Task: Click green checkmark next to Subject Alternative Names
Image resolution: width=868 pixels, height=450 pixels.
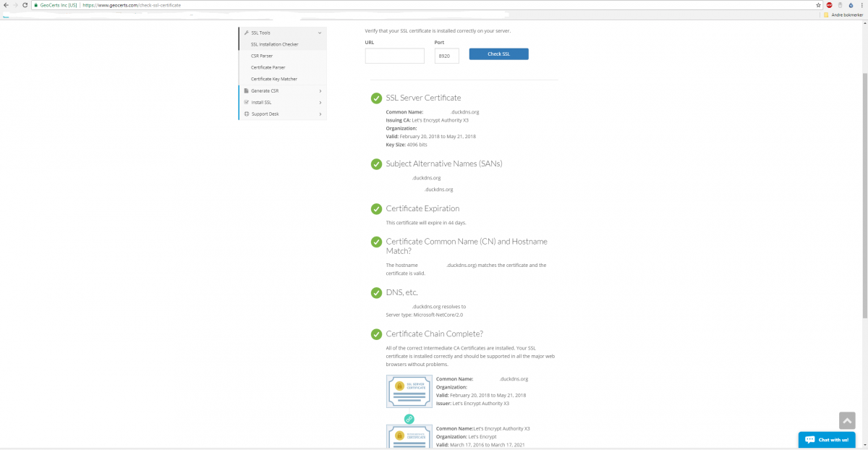Action: click(x=376, y=164)
